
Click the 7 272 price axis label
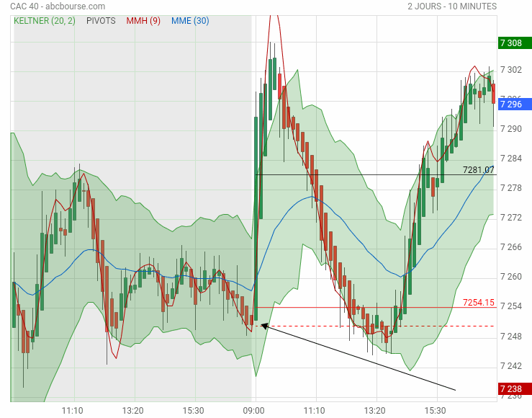[x=511, y=218]
